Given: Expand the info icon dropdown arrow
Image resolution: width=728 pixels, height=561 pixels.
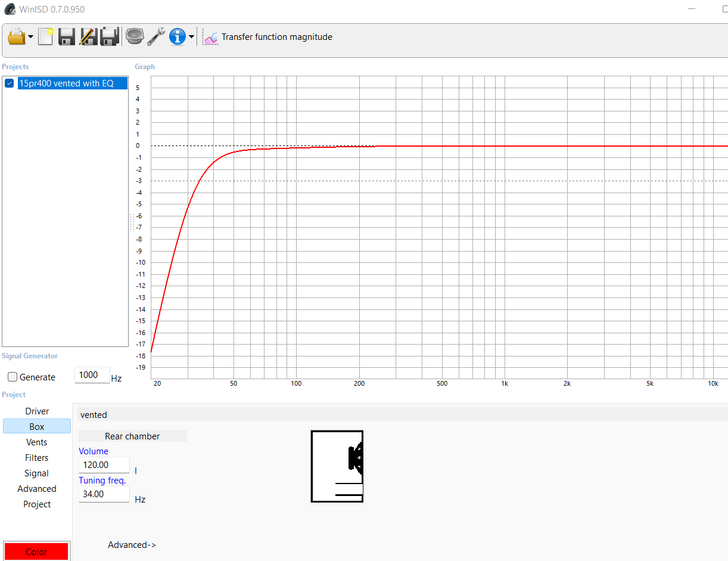Looking at the screenshot, I should [191, 37].
